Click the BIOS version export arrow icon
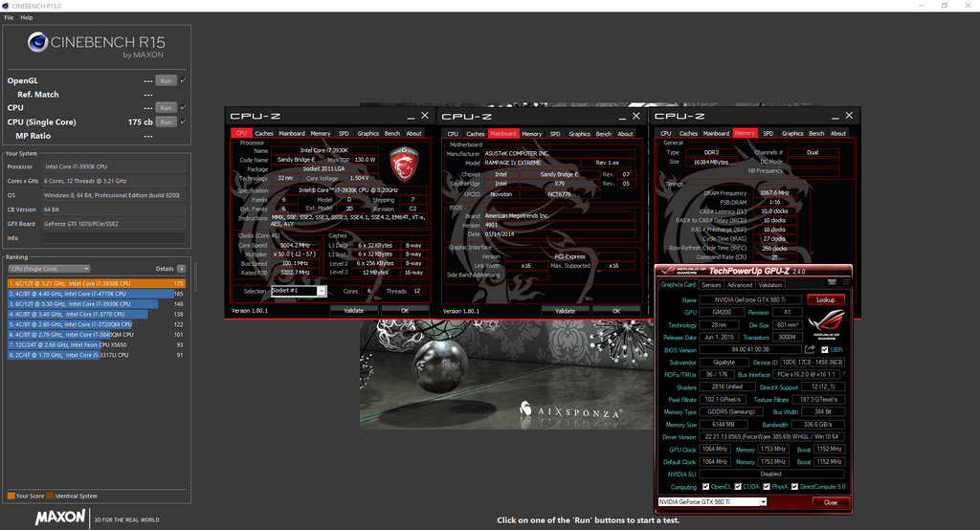 [810, 349]
